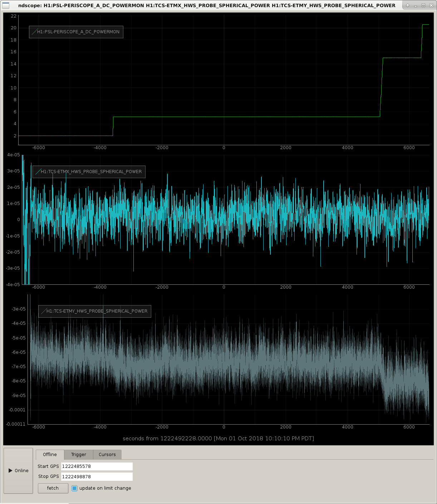Focus the Stop GPS input field
Image resolution: width=437 pixels, height=504 pixels.
[97, 476]
